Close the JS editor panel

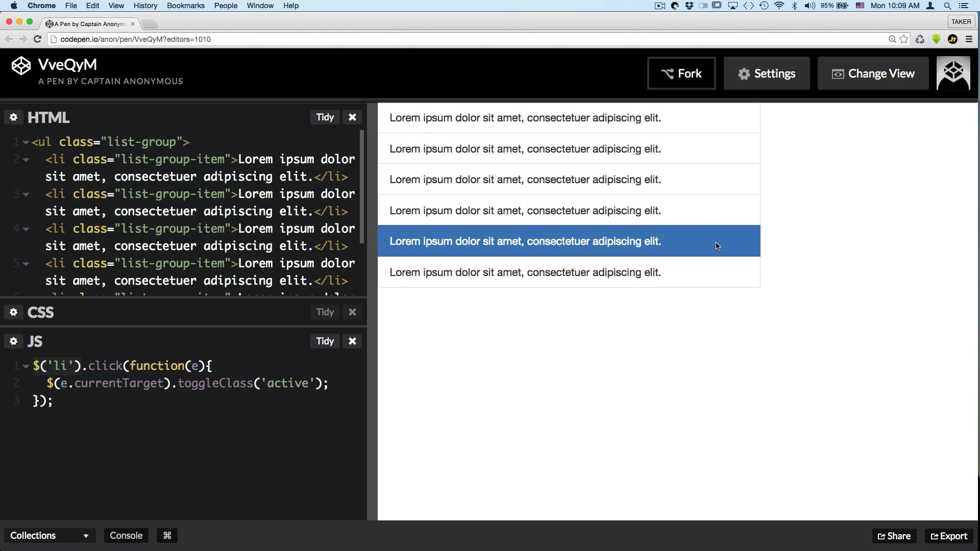pos(352,341)
